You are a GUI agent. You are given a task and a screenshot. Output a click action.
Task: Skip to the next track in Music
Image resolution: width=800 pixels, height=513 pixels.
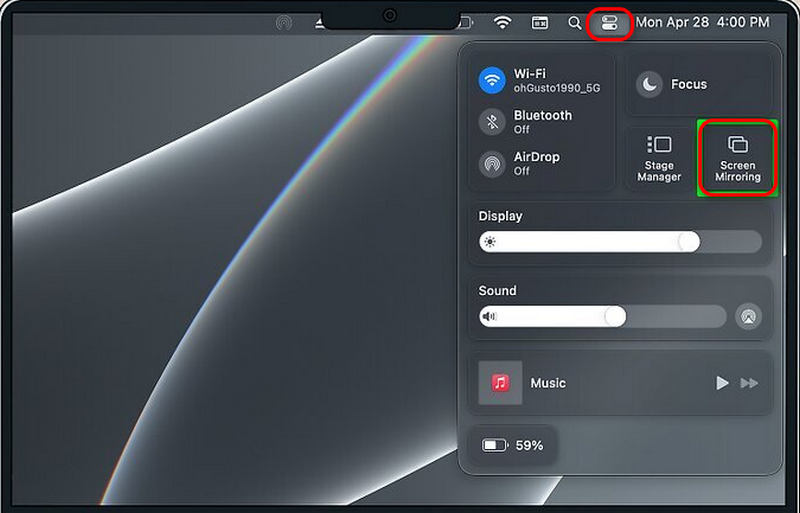(749, 383)
